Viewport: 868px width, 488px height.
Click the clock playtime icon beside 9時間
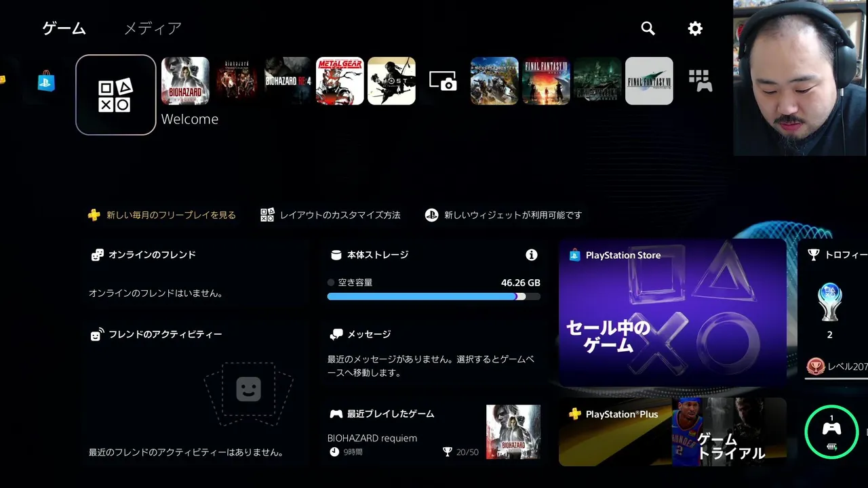tap(334, 452)
